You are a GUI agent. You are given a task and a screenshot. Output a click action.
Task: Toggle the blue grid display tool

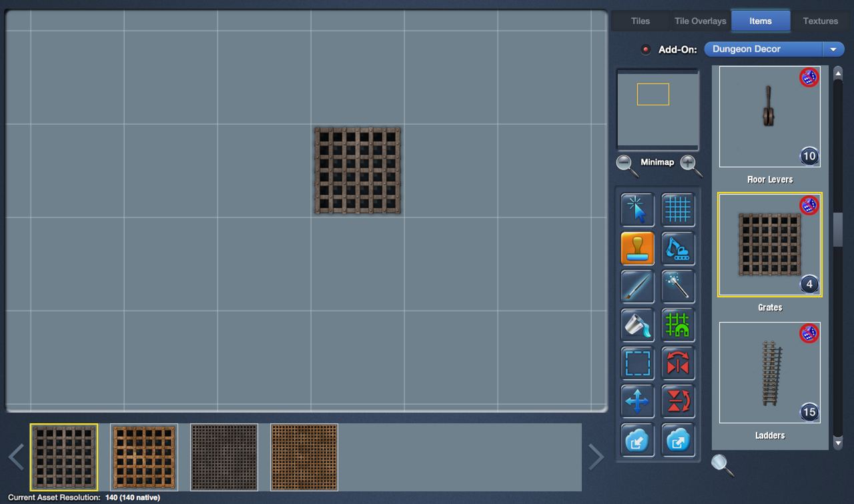tap(678, 209)
